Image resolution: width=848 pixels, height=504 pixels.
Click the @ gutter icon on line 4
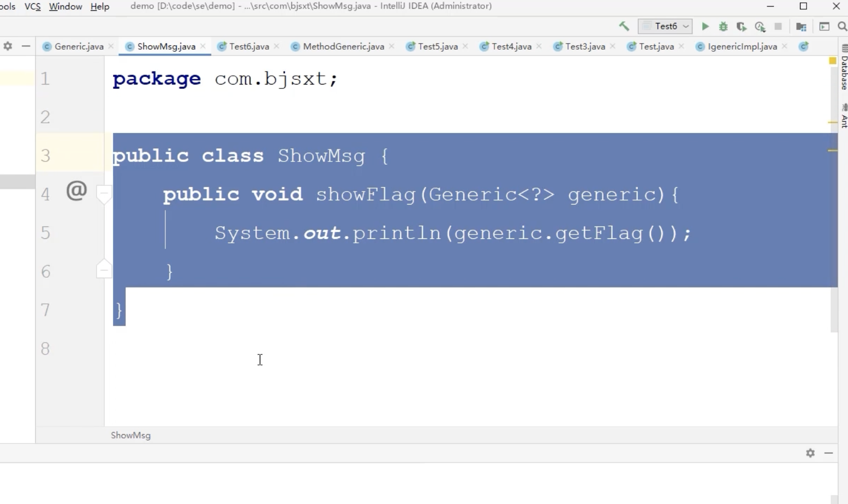(76, 191)
